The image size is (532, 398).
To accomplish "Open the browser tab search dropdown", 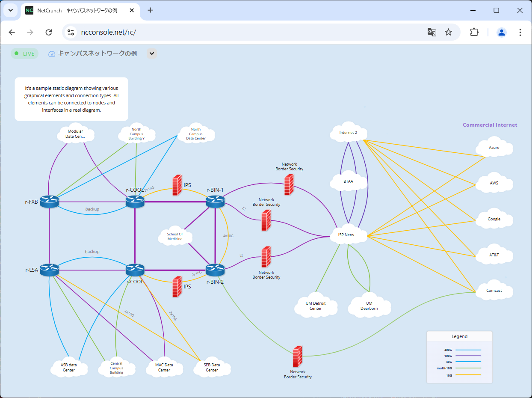I will (11, 10).
